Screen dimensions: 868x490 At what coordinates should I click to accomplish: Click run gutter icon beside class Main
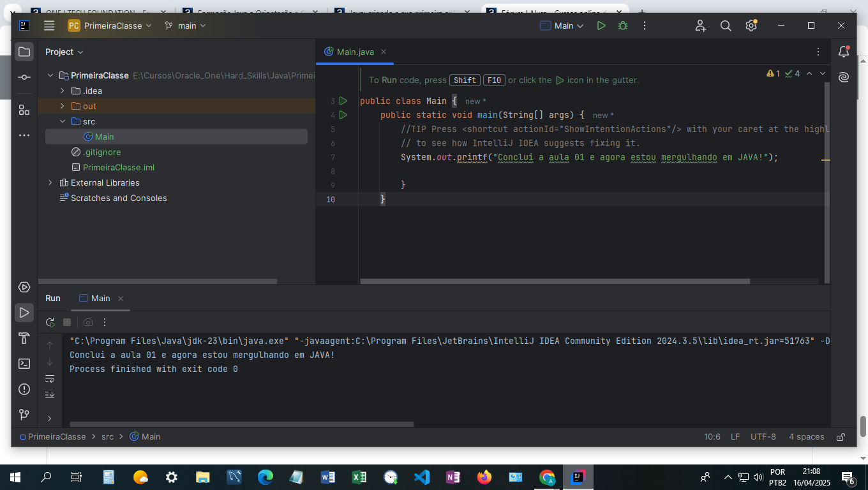(x=343, y=101)
